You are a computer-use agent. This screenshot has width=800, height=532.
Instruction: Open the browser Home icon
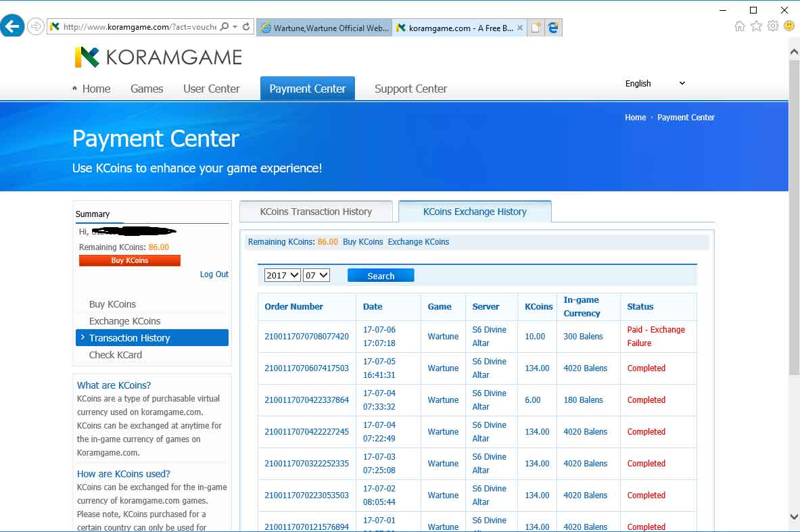739,26
